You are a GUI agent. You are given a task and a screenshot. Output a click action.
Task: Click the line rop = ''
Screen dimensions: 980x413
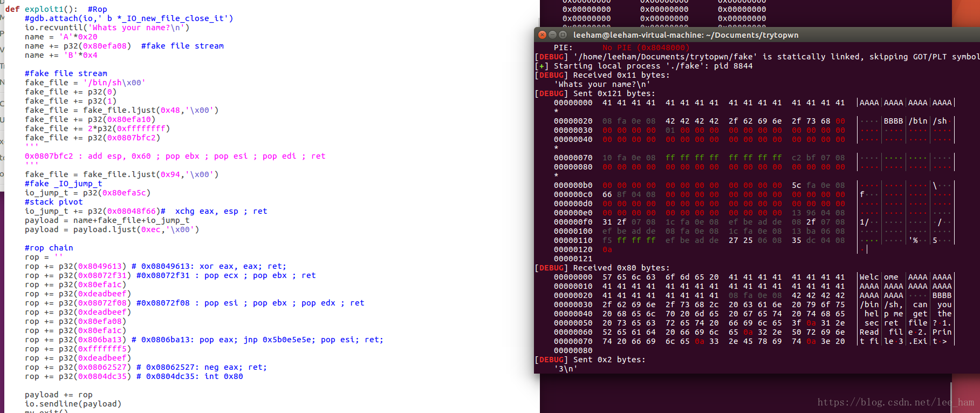(44, 257)
